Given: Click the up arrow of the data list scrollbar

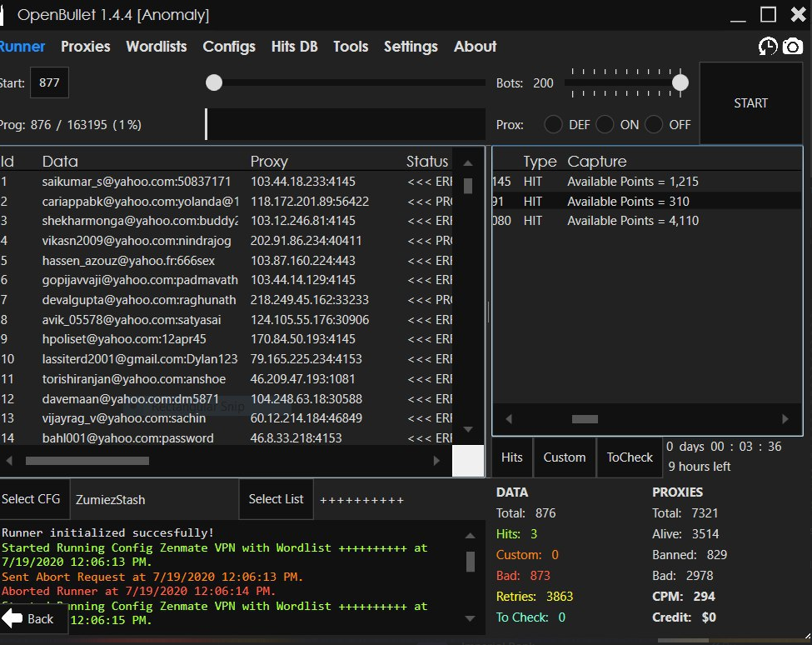Looking at the screenshot, I should [x=468, y=163].
